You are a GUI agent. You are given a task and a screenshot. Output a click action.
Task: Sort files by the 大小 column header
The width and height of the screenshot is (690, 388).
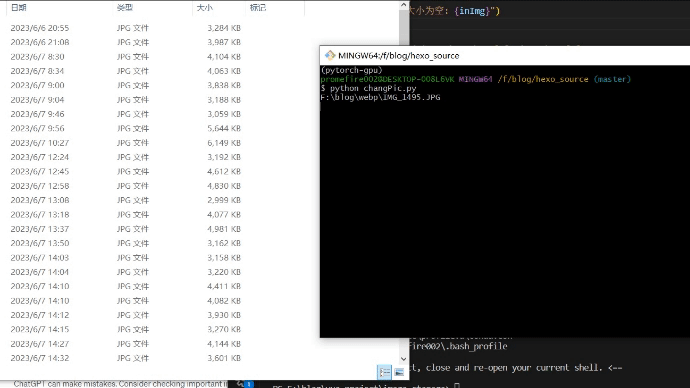click(205, 7)
